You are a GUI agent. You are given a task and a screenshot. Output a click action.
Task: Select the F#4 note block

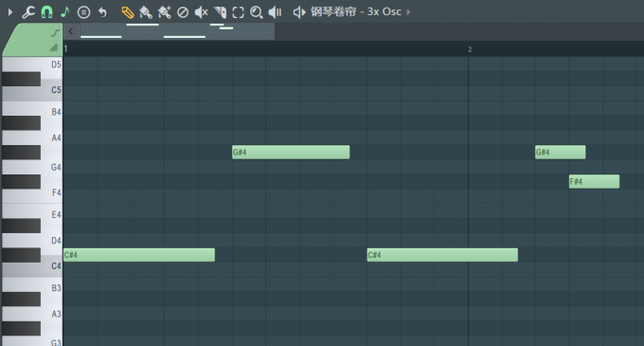pos(594,181)
